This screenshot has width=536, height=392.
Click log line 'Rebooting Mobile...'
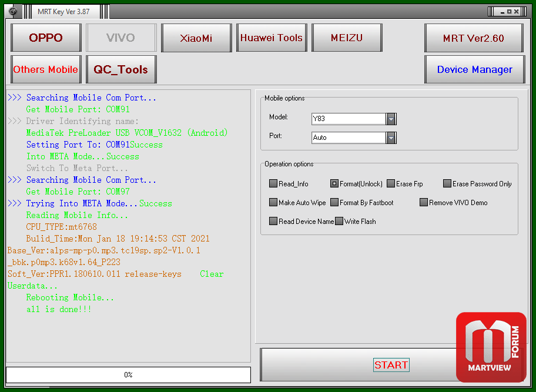[70, 297]
